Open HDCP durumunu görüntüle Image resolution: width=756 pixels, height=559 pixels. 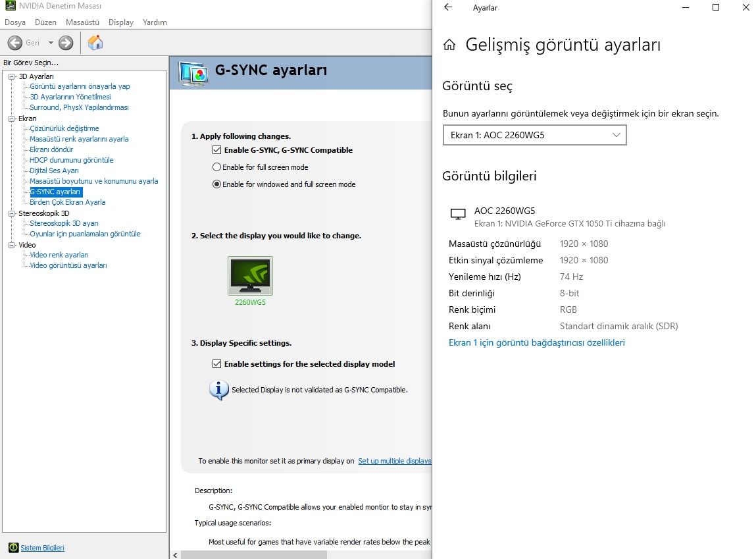click(71, 160)
